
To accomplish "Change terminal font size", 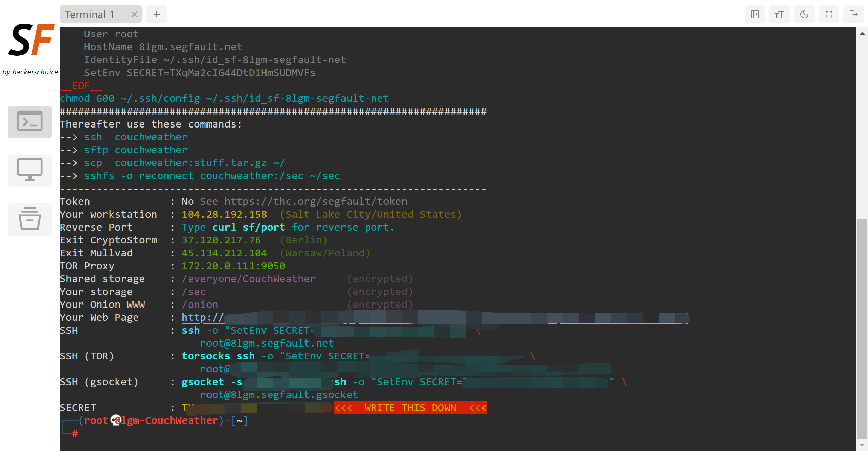I will pyautogui.click(x=780, y=14).
